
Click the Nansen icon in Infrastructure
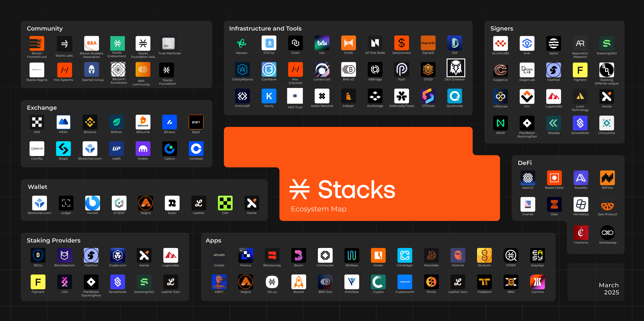(x=241, y=43)
